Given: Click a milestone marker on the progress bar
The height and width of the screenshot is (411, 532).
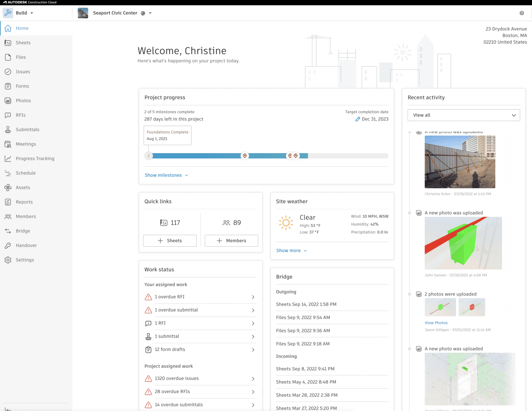Looking at the screenshot, I should [245, 156].
